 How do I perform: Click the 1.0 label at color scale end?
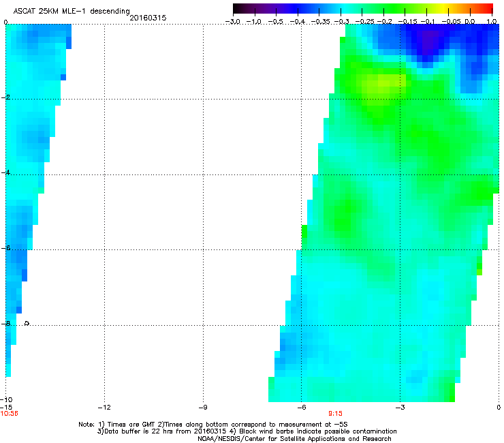point(492,22)
